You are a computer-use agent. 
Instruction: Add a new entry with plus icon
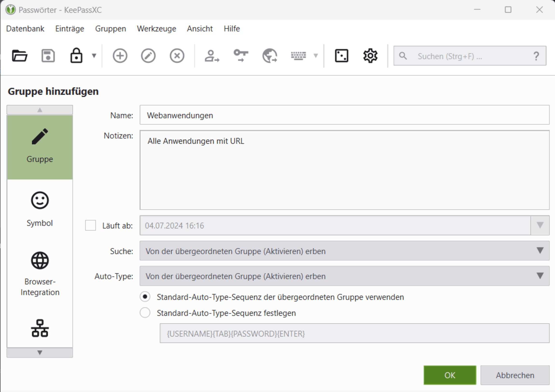[120, 56]
